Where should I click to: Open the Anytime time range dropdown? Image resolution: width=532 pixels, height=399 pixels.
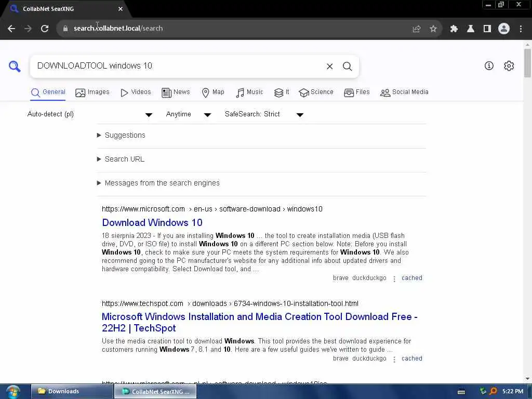188,114
